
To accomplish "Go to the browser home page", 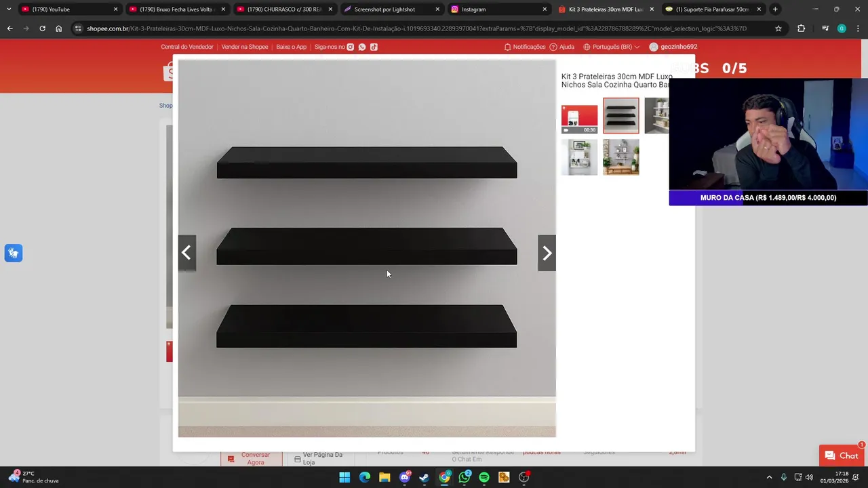I will (58, 28).
